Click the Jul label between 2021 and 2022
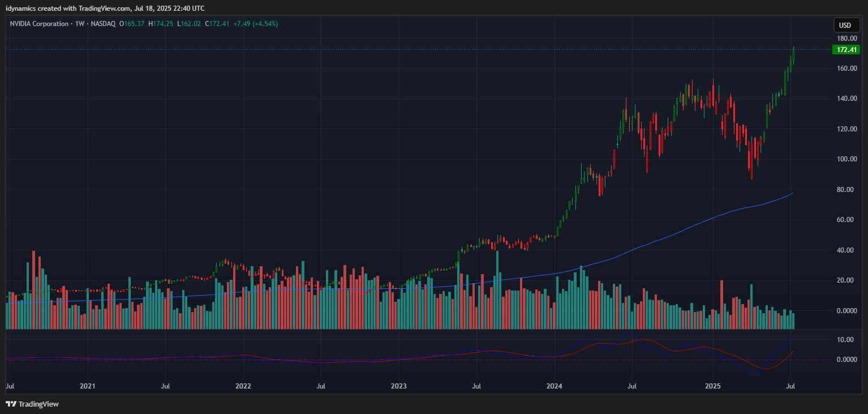The height and width of the screenshot is (414, 868). pyautogui.click(x=165, y=386)
